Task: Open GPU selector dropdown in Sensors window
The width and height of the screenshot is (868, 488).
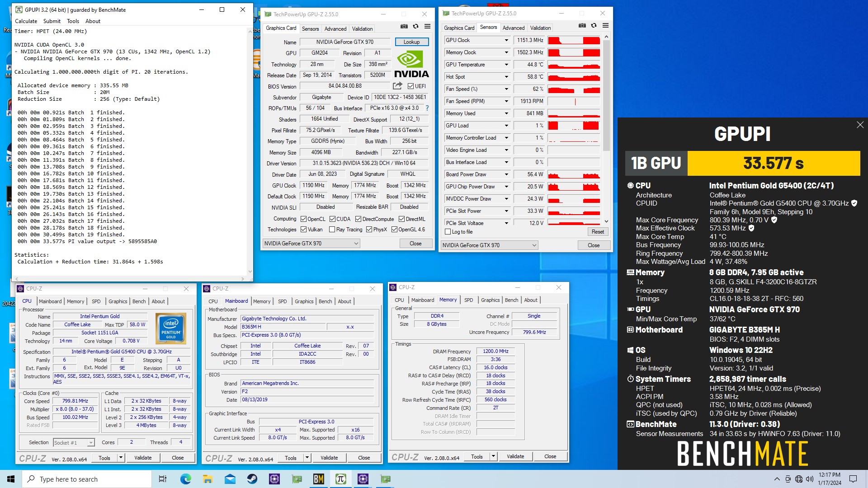Action: pos(490,245)
